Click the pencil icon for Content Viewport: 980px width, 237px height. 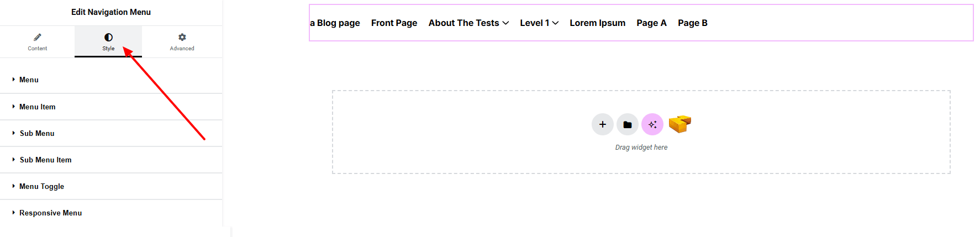tap(38, 38)
